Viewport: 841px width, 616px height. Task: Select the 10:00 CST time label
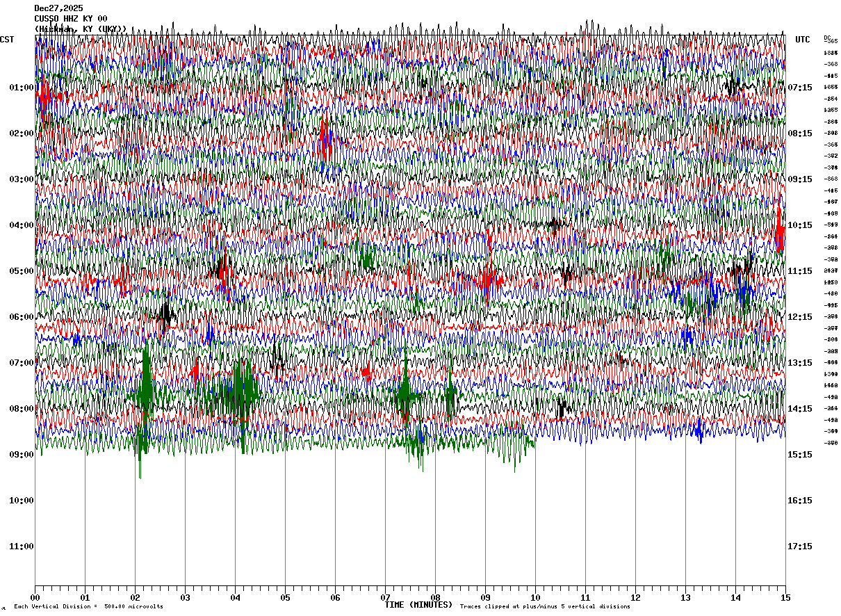point(22,501)
